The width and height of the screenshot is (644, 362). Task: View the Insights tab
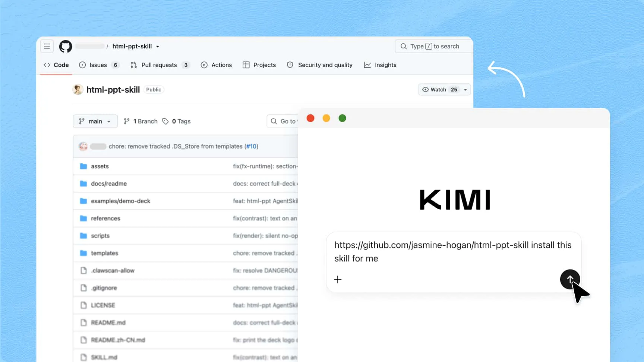[380, 65]
